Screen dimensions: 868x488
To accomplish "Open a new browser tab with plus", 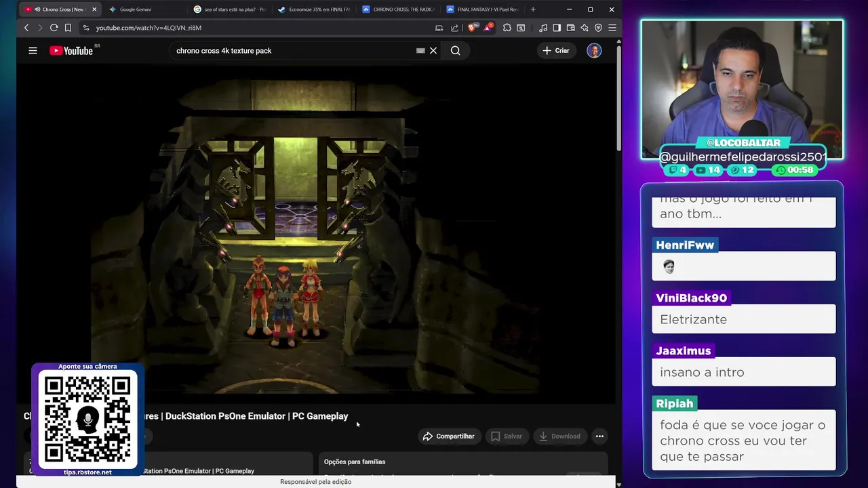I will click(533, 9).
